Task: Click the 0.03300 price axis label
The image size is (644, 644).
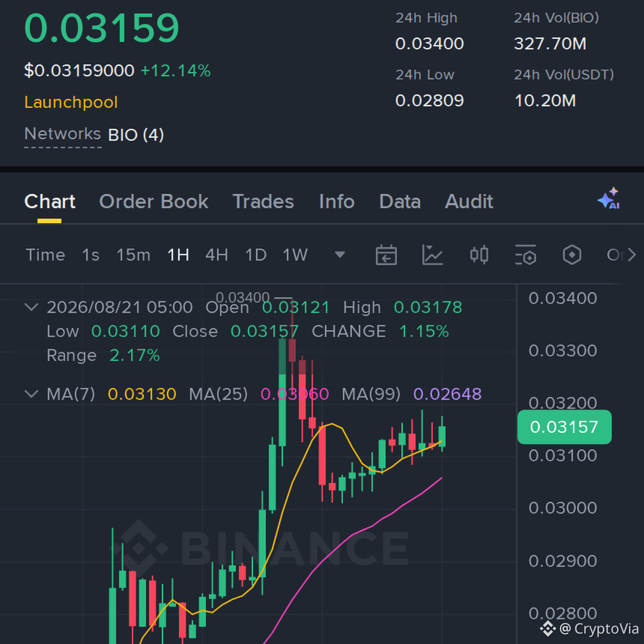Action: click(x=563, y=351)
